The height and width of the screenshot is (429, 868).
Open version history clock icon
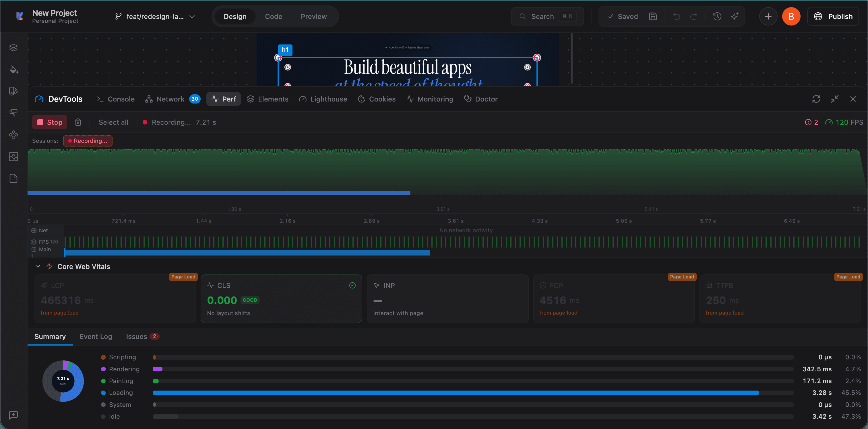coord(717,16)
